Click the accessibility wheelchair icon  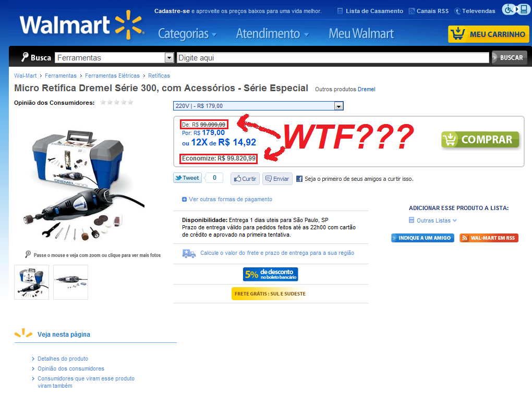pyautogui.click(x=509, y=9)
